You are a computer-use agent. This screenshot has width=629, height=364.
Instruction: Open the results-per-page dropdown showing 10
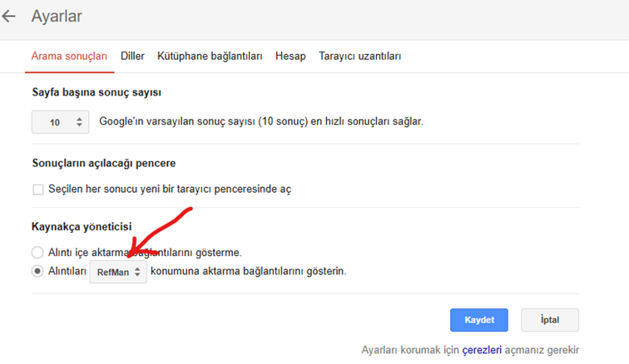59,122
